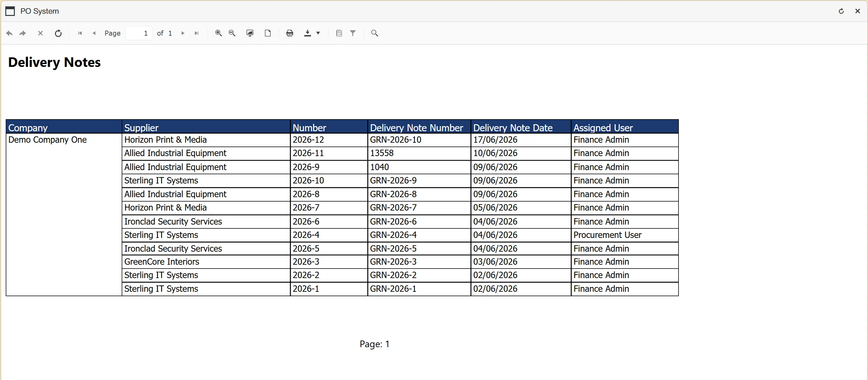Zoom in on the report
This screenshot has height=380, width=868.
[218, 33]
